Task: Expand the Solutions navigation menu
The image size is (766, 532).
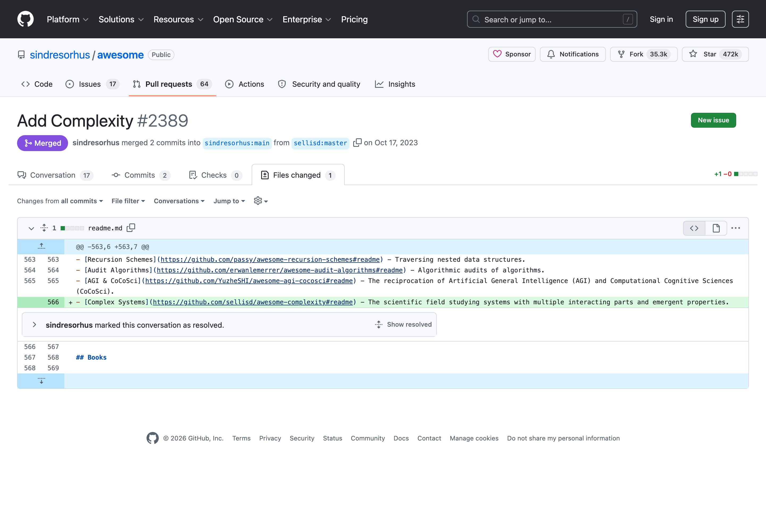Action: [x=121, y=19]
